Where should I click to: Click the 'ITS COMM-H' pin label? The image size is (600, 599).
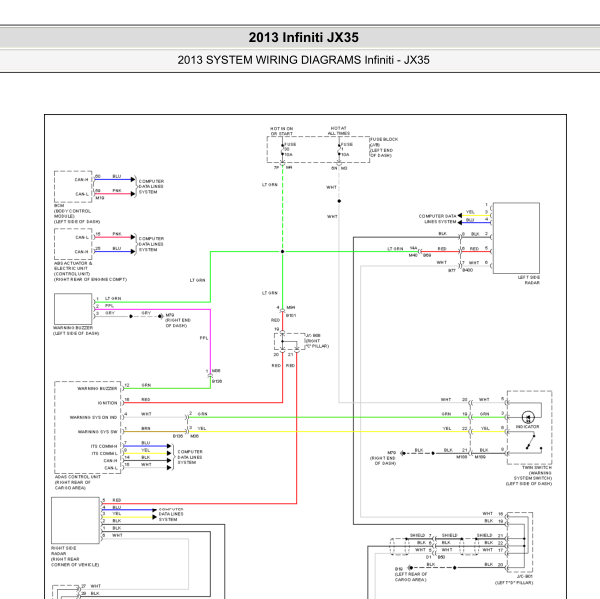(104, 446)
